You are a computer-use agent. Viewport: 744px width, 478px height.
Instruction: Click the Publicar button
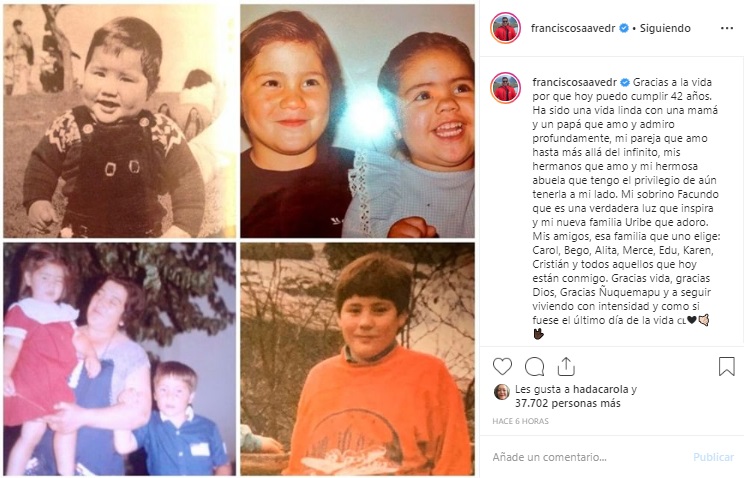point(713,457)
